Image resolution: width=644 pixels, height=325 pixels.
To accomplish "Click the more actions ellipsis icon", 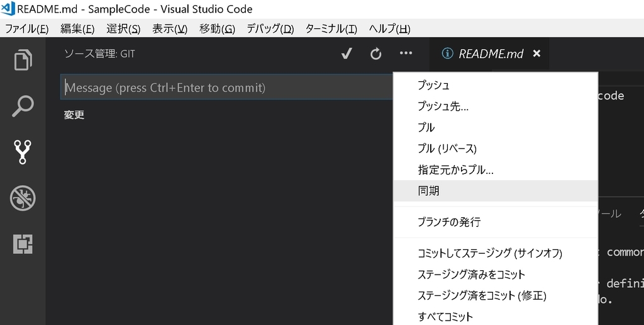I will 406,53.
